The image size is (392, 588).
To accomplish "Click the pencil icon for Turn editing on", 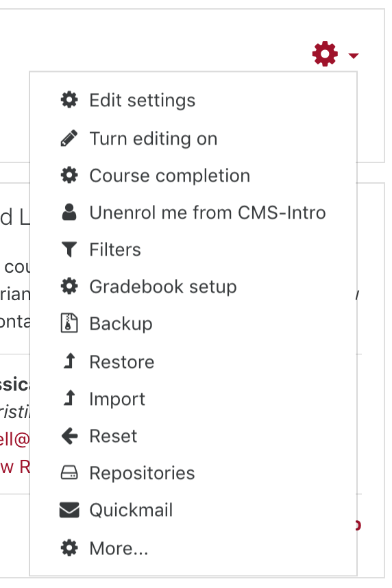I will click(69, 138).
